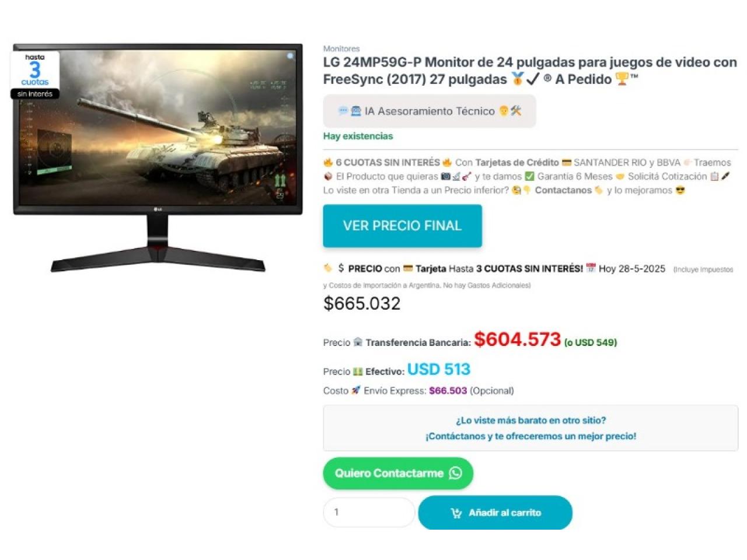Screen dimensions: 747x560
Task: Click the quantity input field showing 1
Action: point(369,512)
